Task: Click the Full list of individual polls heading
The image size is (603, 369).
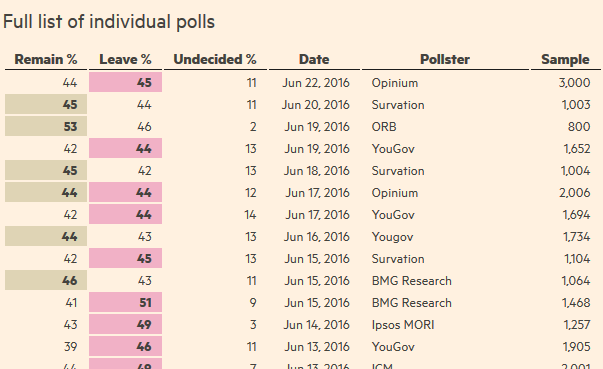Action: 109,22
